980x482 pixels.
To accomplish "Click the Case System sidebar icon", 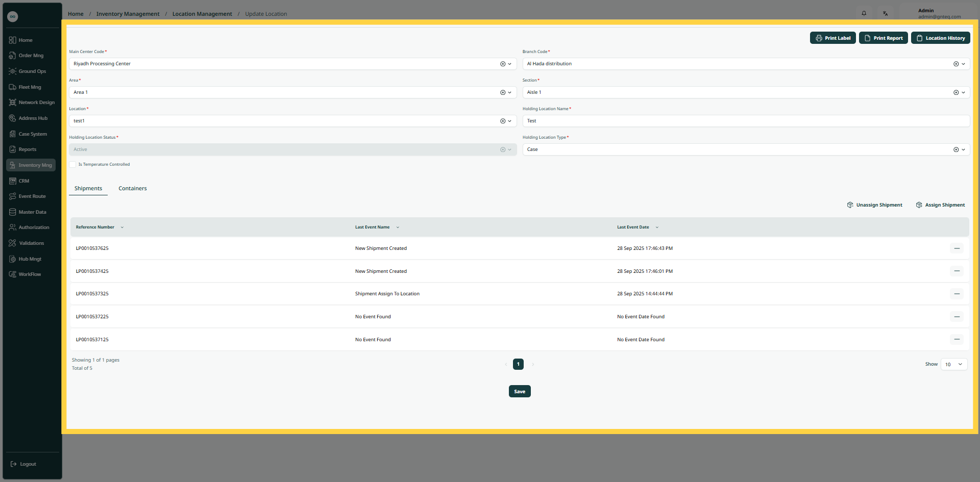I will [x=13, y=134].
